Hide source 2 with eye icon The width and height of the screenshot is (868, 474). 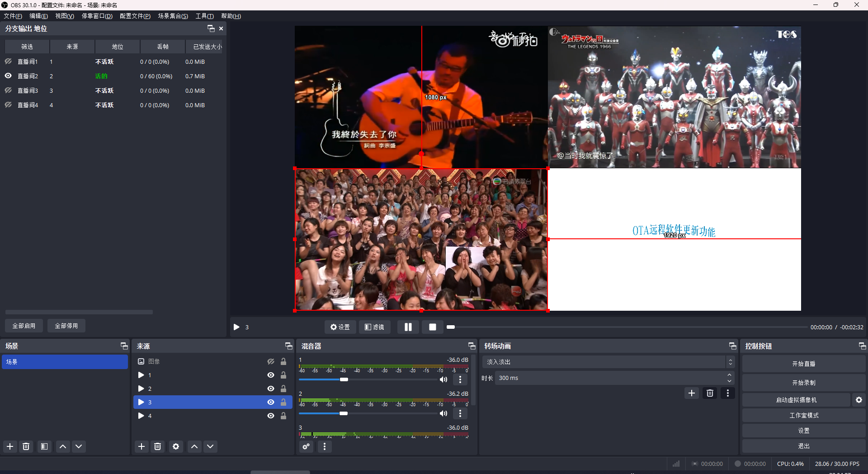271,389
